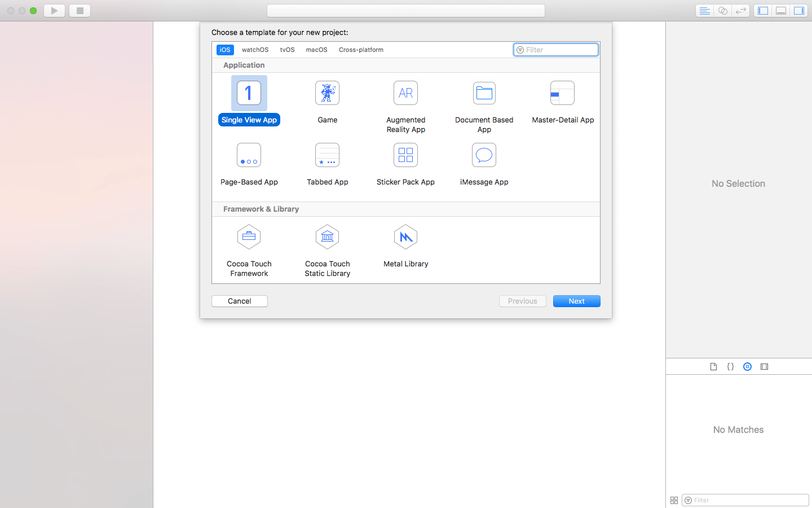Screen dimensions: 812x508
Task: Choose the Tabbed App template
Action: tap(327, 156)
